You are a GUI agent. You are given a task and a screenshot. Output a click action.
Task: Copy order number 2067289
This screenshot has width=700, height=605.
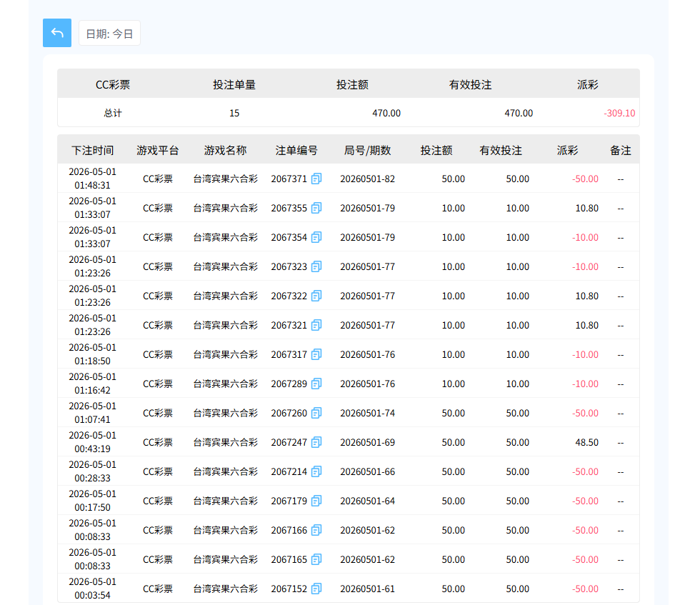tap(316, 384)
